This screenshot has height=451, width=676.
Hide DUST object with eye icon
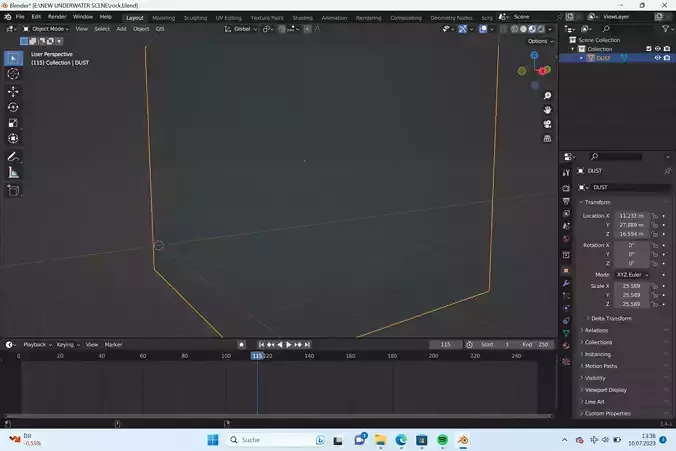tap(657, 58)
